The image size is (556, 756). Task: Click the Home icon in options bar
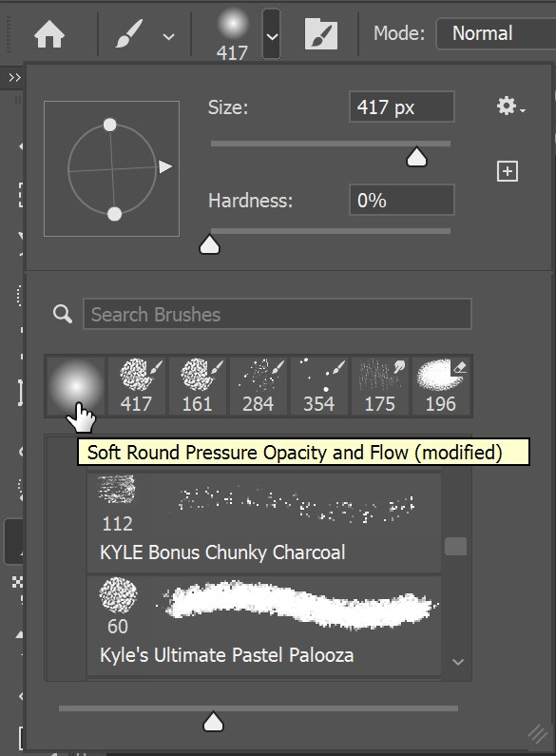point(49,35)
